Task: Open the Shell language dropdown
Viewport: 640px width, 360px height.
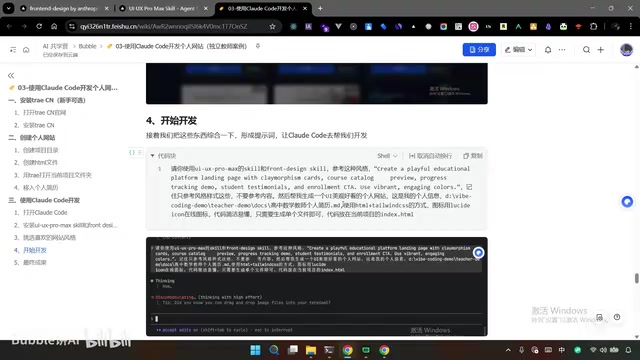Action: pyautogui.click(x=387, y=156)
